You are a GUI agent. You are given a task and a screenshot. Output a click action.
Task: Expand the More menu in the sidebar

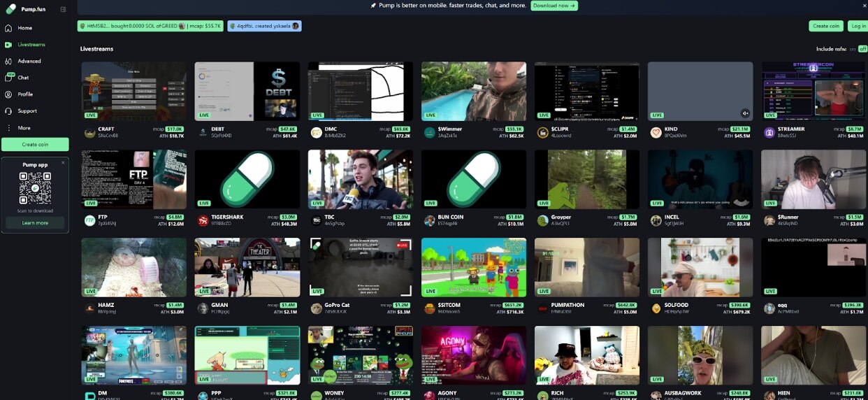pos(8,128)
